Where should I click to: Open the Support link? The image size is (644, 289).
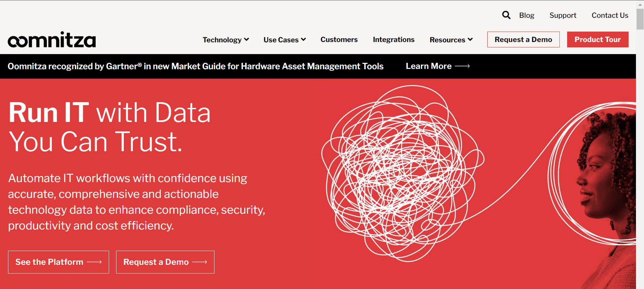pos(563,15)
